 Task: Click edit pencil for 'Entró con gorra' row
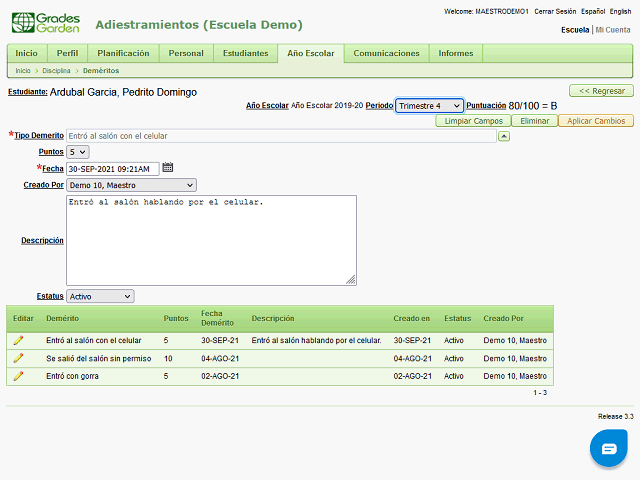tap(18, 376)
